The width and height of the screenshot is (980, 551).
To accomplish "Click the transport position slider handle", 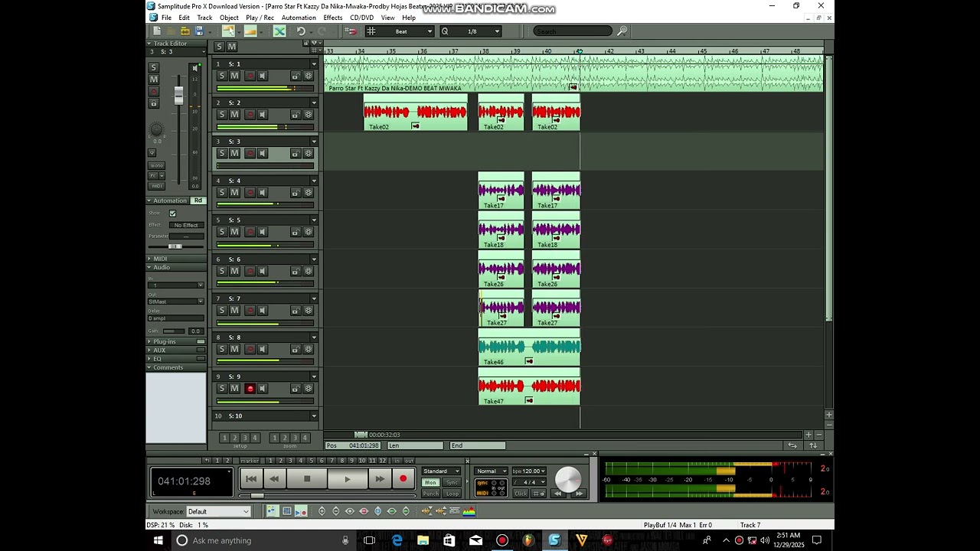I will click(x=257, y=495).
